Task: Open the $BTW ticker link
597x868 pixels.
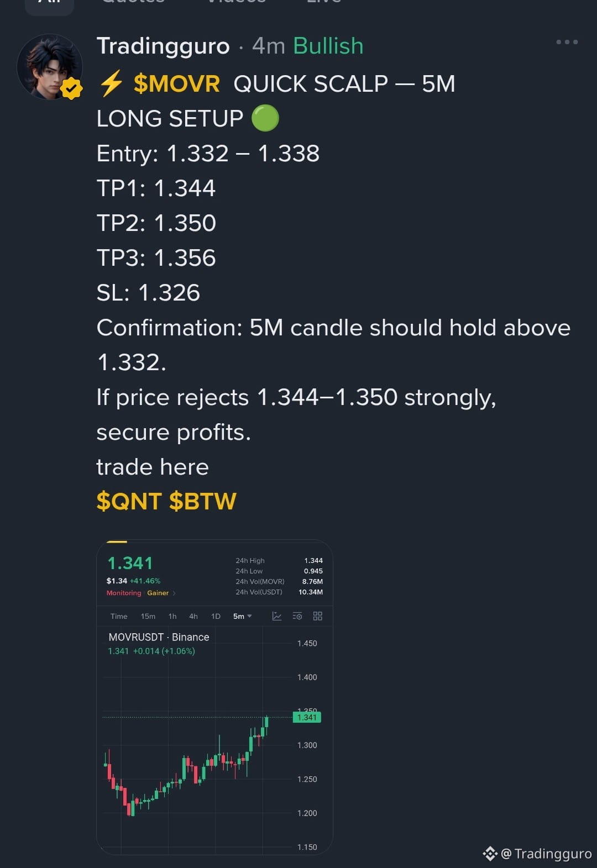Action: click(x=202, y=501)
